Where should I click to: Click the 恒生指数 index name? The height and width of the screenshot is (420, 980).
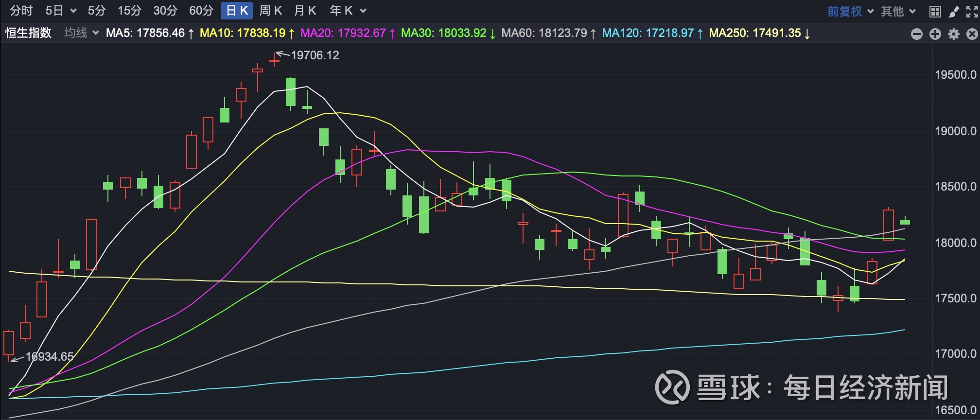(x=28, y=33)
